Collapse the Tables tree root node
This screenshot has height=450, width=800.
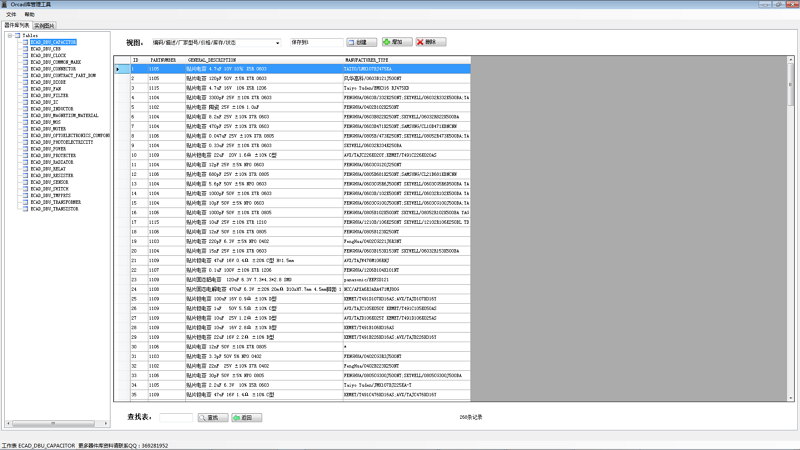[x=9, y=35]
